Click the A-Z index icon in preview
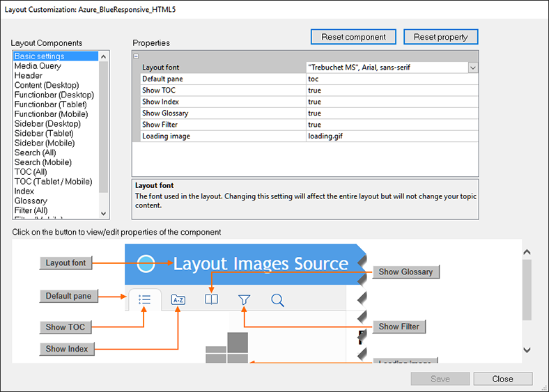Image resolution: width=549 pixels, height=392 pixels. (178, 300)
